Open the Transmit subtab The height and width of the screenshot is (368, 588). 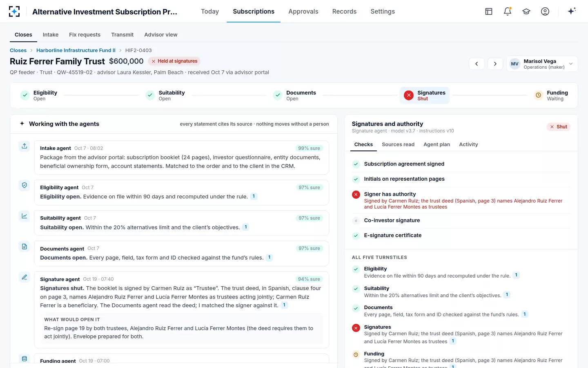tap(122, 35)
